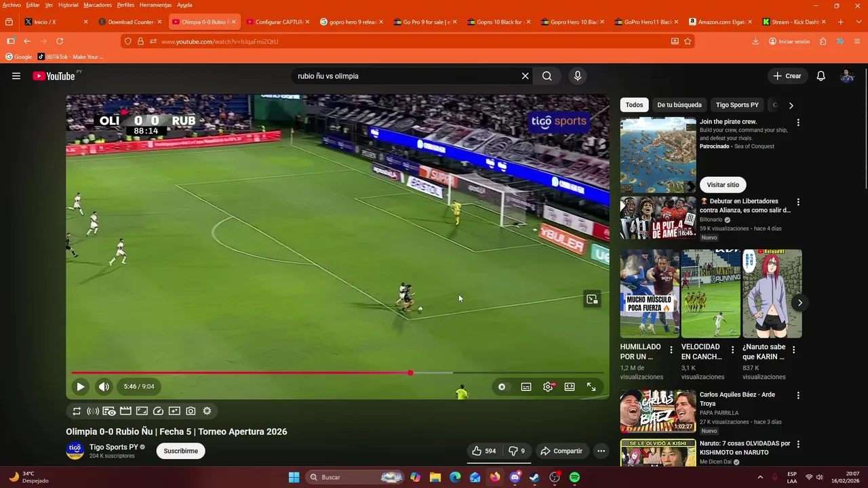Image resolution: width=868 pixels, height=488 pixels.
Task: Open menu for HUMILLADO POR UN short
Action: (x=671, y=350)
